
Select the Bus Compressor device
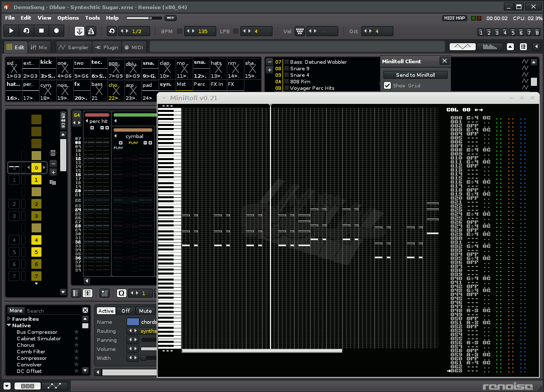tap(37, 332)
